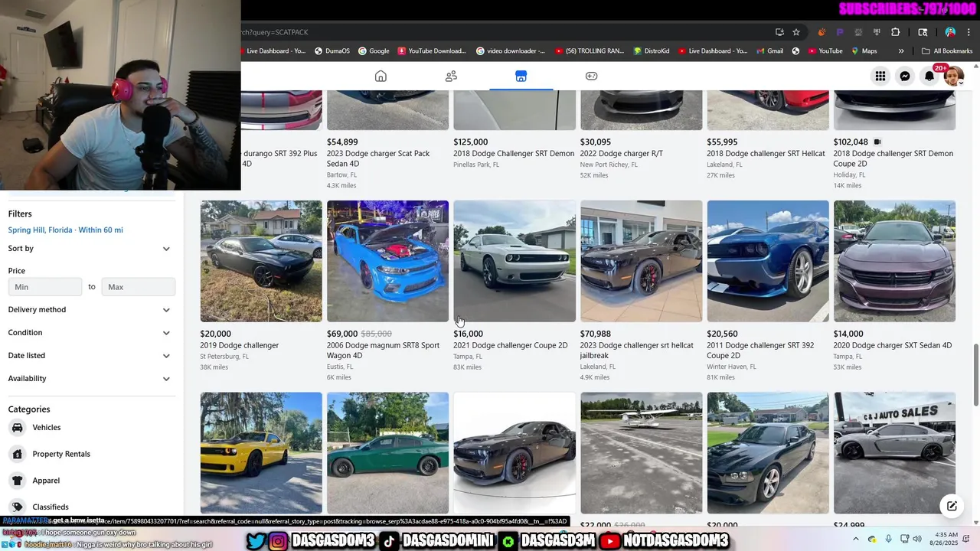The image size is (980, 551).
Task: Open the blue Dodge magnum SRT8 photo
Action: (387, 261)
